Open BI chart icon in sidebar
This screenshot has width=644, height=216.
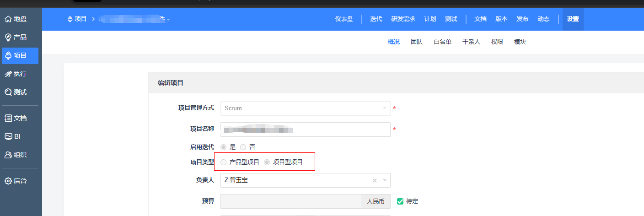point(8,136)
